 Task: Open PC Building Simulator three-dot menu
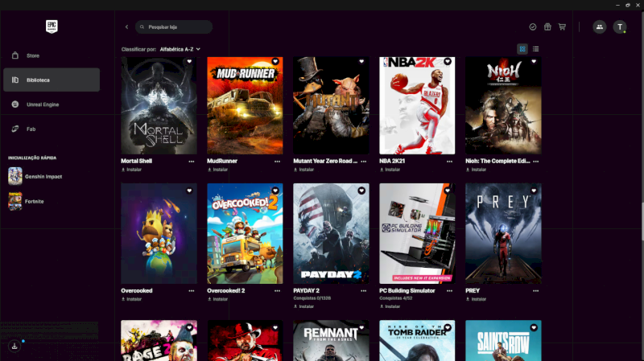[450, 291]
